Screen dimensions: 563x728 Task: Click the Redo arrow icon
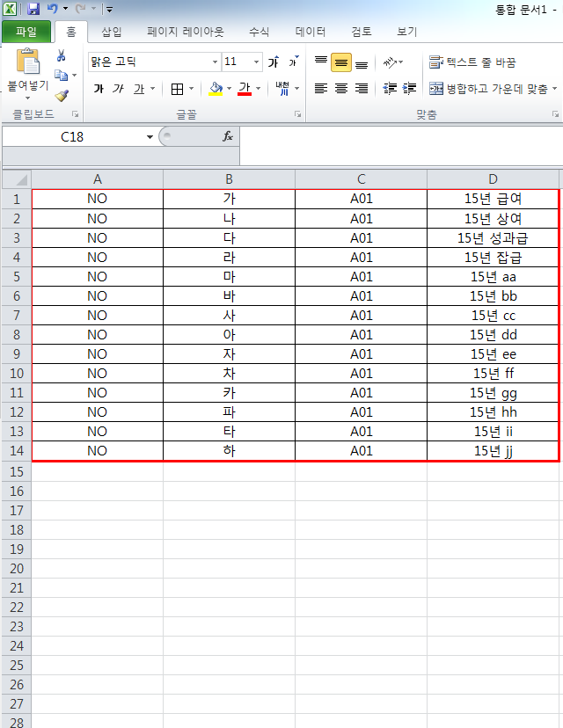80,9
